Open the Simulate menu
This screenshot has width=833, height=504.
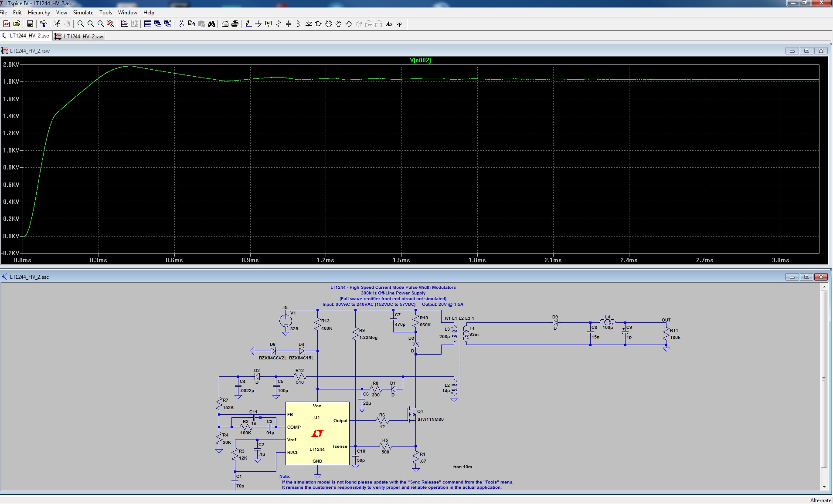pos(83,13)
